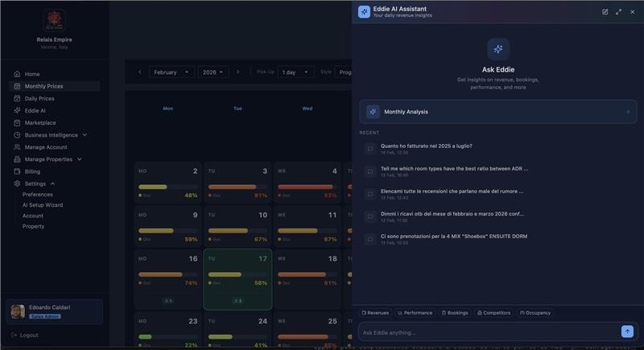The height and width of the screenshot is (350, 644).
Task: Select the Competitors quick prompt chip
Action: pyautogui.click(x=493, y=313)
